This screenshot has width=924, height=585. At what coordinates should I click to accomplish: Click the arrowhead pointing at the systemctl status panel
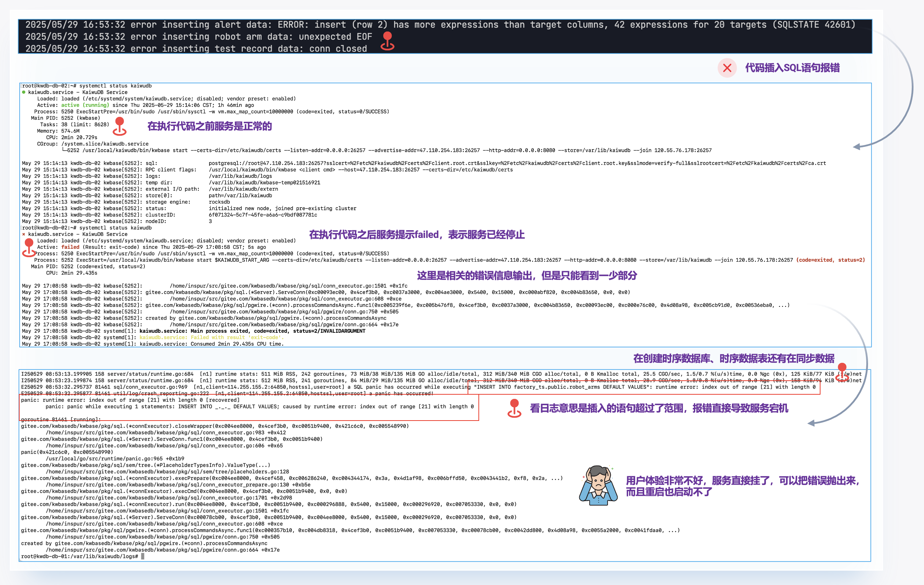pos(857,147)
